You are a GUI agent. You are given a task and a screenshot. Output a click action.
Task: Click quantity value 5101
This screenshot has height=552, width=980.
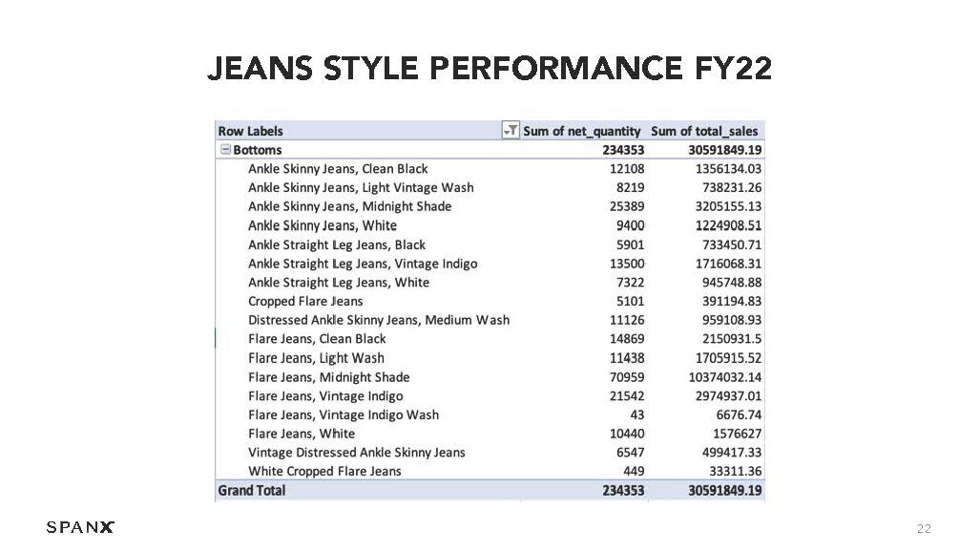630,301
